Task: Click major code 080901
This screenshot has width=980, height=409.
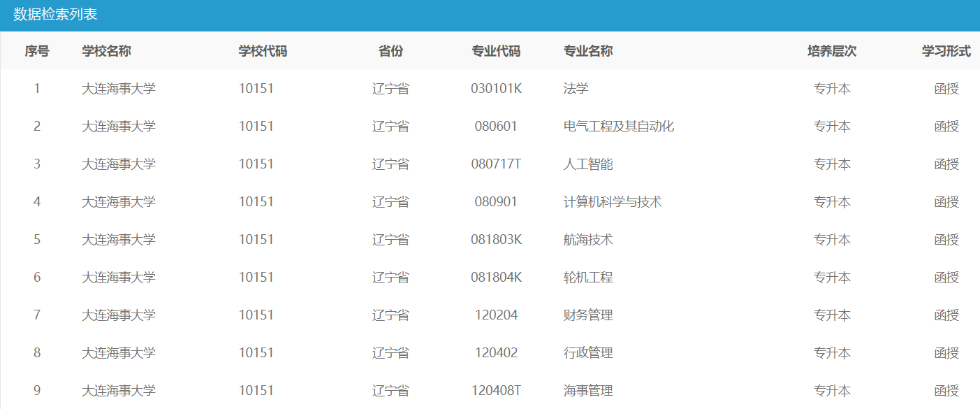Action: point(496,202)
